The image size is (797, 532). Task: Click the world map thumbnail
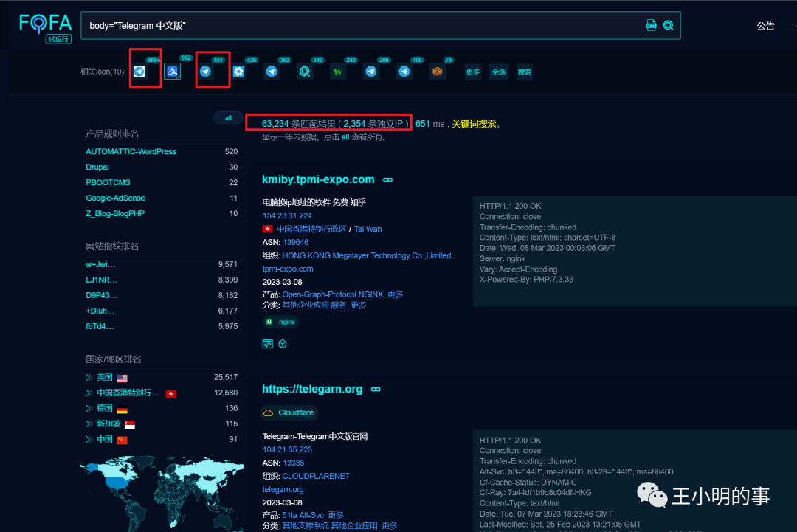point(162,493)
